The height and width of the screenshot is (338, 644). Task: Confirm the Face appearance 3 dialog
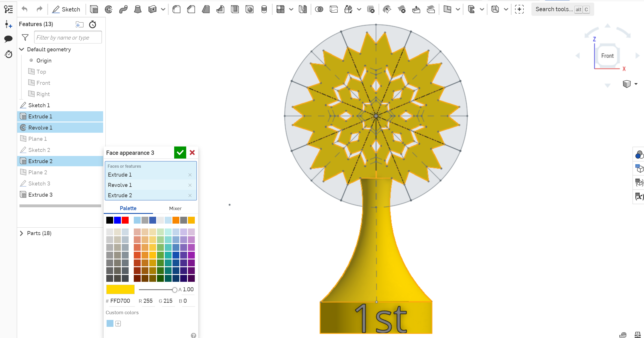[x=180, y=152]
